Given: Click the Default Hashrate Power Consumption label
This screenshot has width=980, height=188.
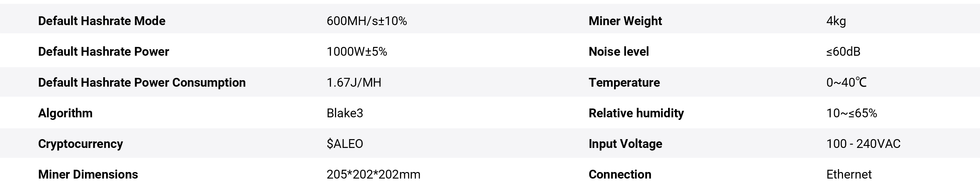Looking at the screenshot, I should 142,82.
